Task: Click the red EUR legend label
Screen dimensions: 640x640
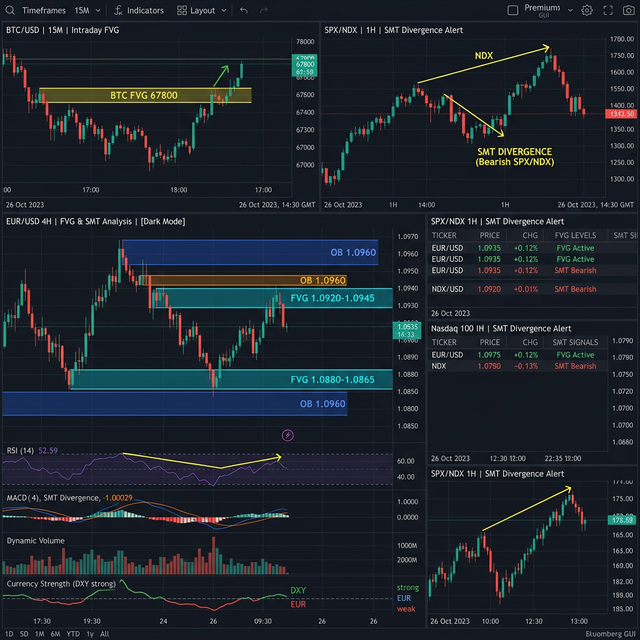Action: pyautogui.click(x=298, y=604)
